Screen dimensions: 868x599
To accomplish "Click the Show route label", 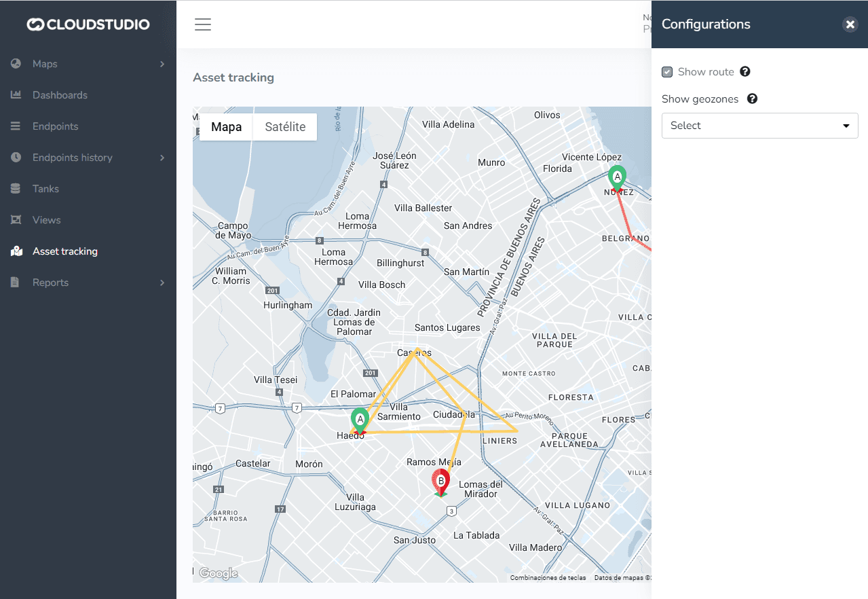I will pyautogui.click(x=706, y=71).
